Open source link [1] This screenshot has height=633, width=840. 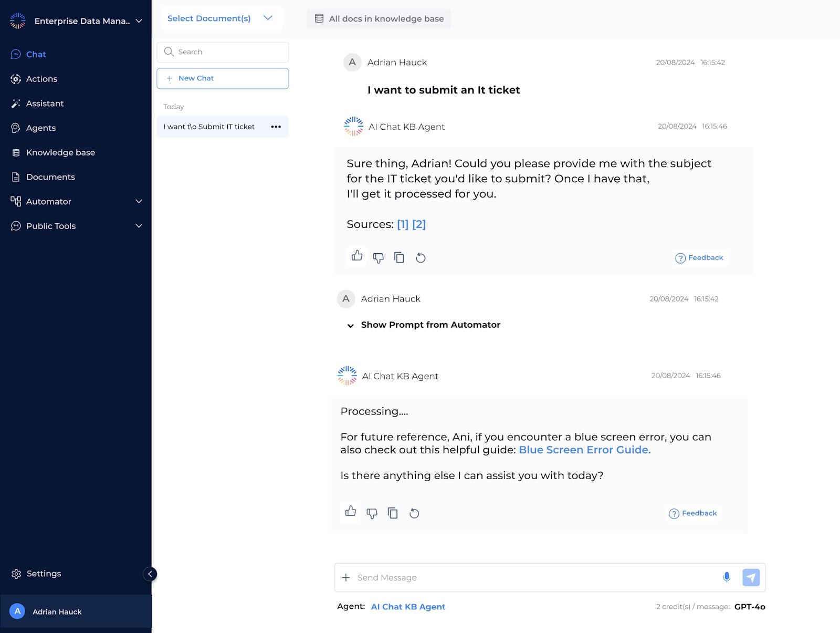403,224
